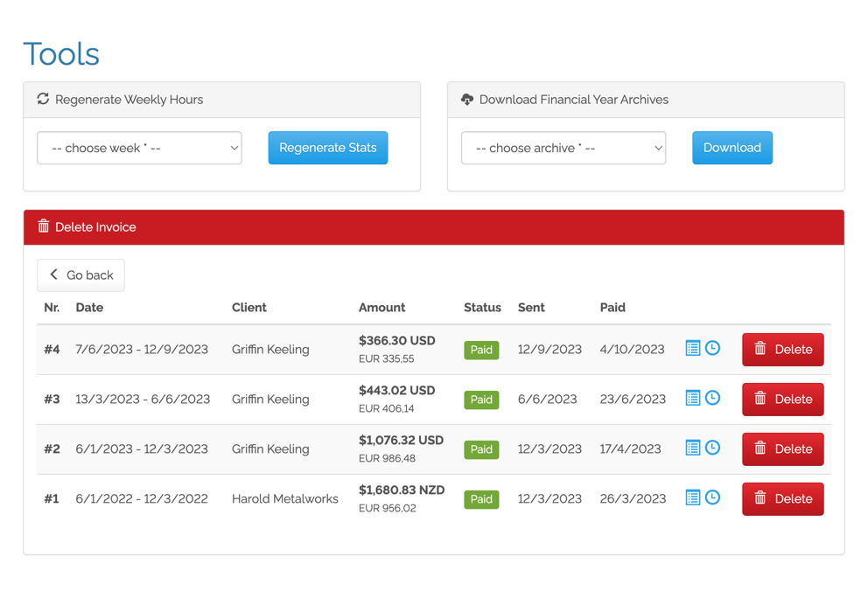The width and height of the screenshot is (868, 612).
Task: Expand the week selector chevron arrow
Action: (234, 148)
